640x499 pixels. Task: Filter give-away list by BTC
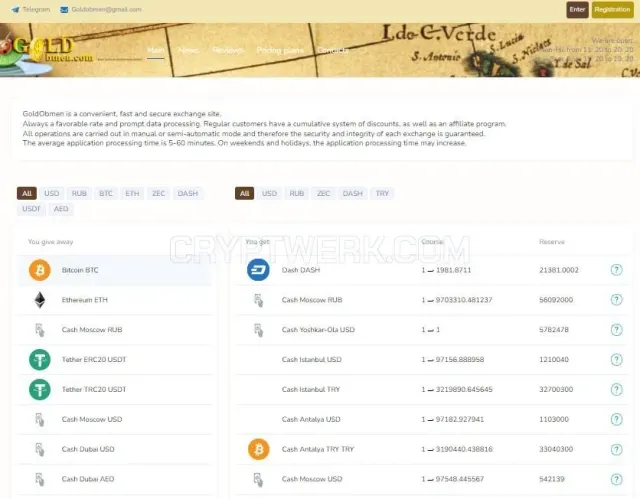coord(106,193)
